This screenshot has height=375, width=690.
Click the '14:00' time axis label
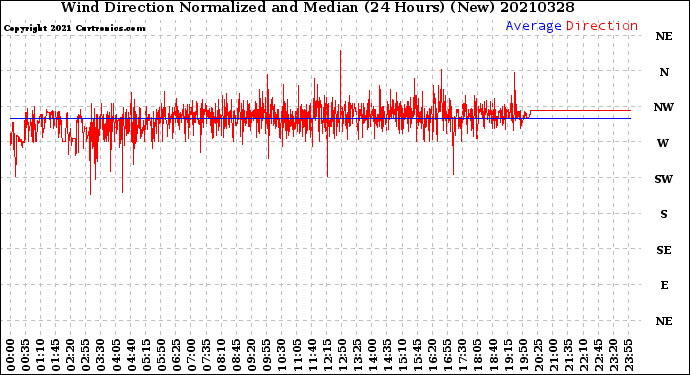[x=372, y=355]
